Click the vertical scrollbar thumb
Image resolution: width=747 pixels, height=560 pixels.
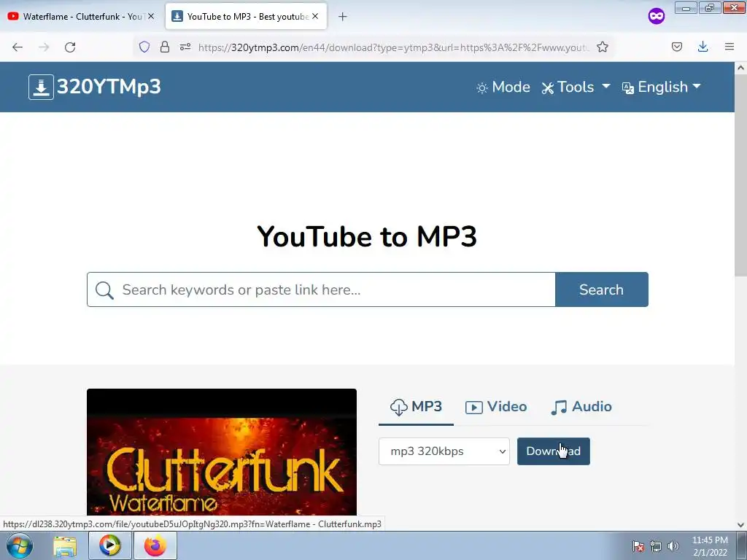pos(741,175)
